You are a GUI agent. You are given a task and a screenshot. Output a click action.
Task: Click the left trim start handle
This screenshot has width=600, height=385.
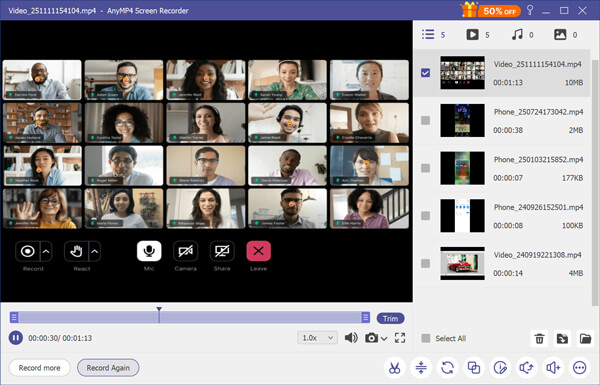click(x=14, y=317)
